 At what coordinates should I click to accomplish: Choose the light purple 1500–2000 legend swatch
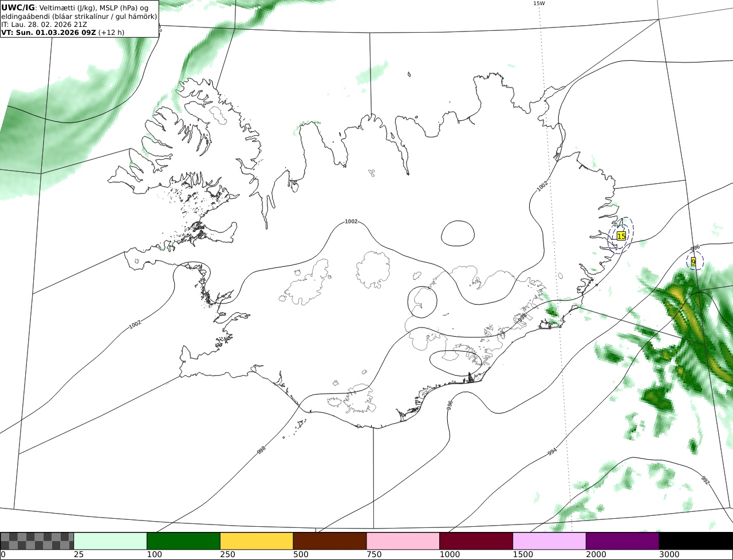click(x=550, y=541)
